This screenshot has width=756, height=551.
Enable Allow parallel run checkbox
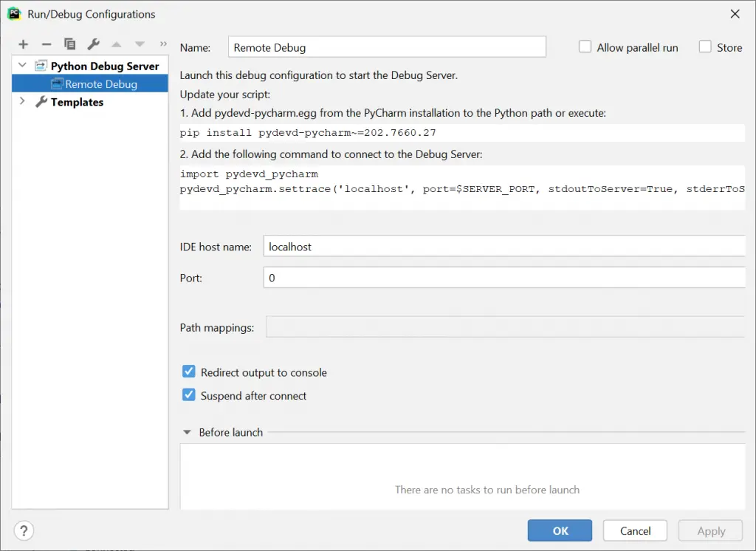pyautogui.click(x=585, y=47)
